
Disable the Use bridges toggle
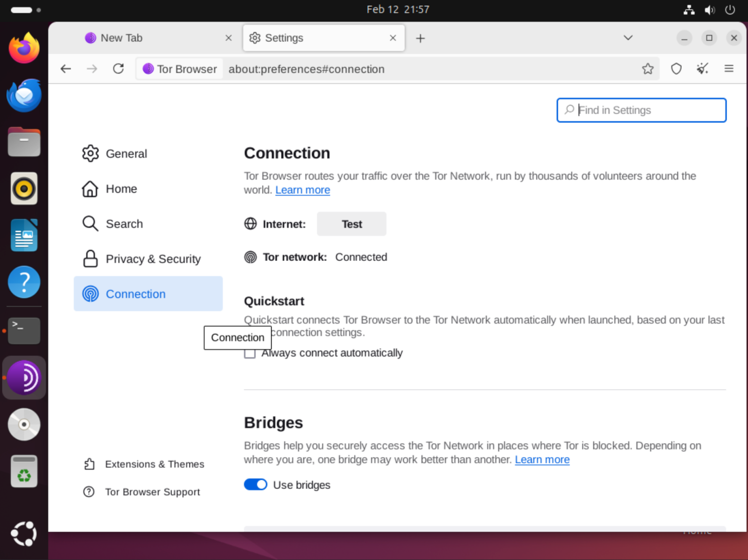(x=255, y=485)
